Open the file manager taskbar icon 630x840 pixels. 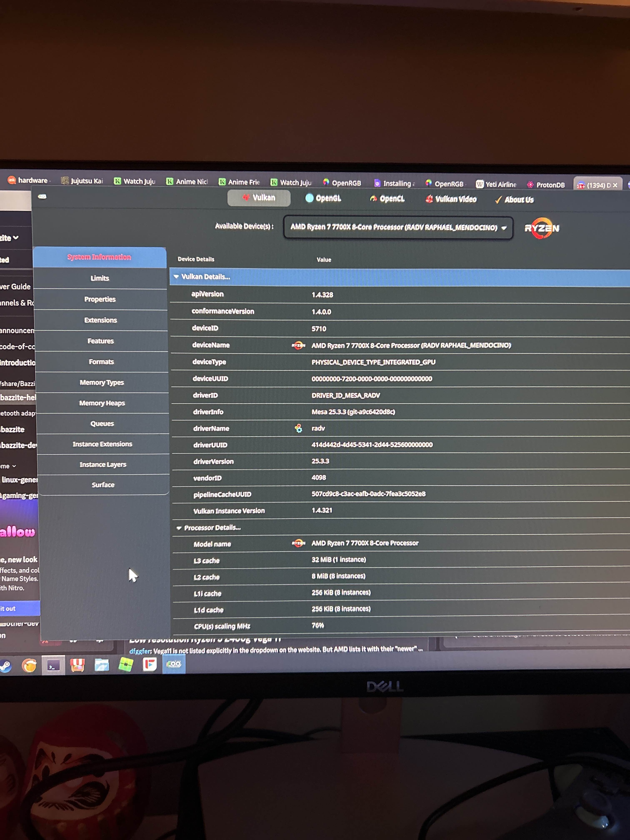point(101,665)
